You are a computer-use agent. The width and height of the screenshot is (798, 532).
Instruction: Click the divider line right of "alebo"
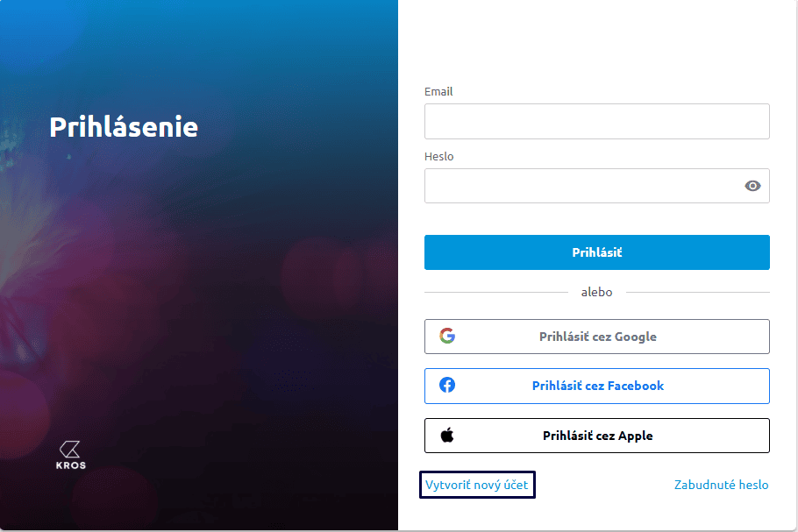pos(697,292)
